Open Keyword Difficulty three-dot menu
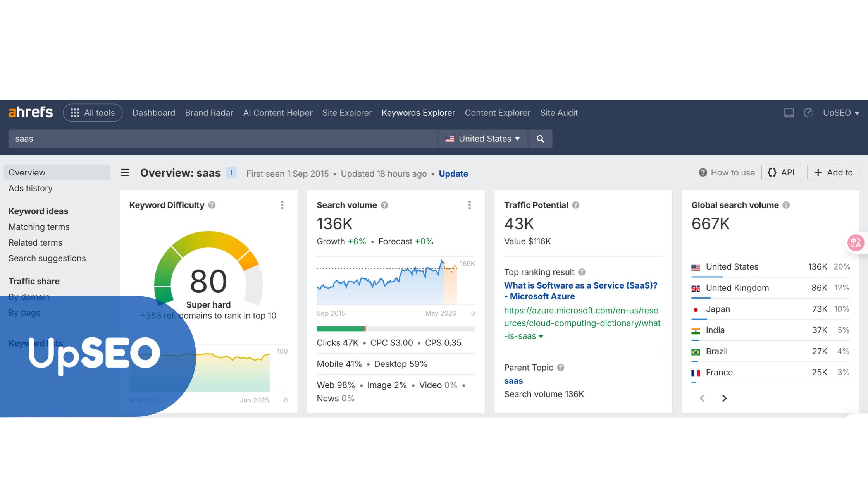 coord(282,205)
